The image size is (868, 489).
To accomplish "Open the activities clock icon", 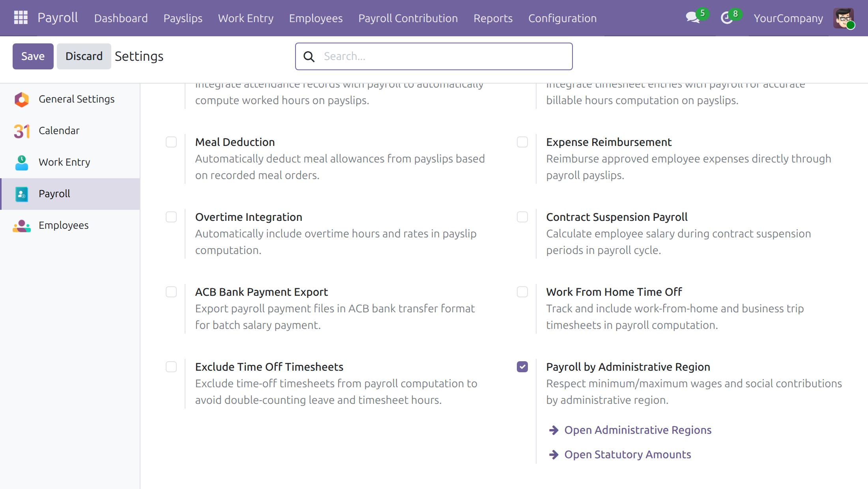I will point(726,18).
